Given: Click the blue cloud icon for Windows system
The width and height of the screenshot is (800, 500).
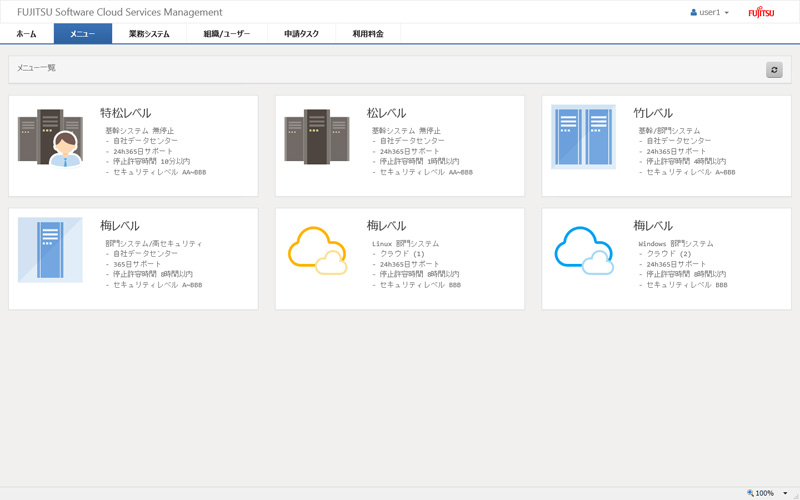Looking at the screenshot, I should [x=583, y=250].
